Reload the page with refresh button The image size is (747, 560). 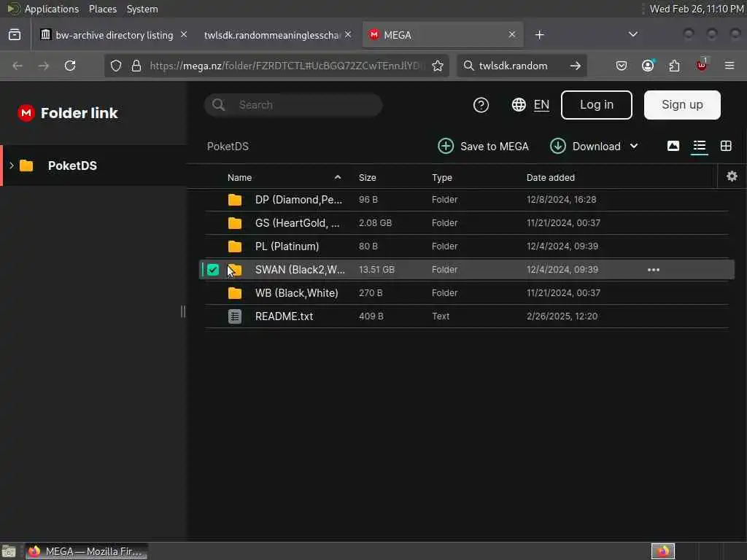[x=70, y=66]
